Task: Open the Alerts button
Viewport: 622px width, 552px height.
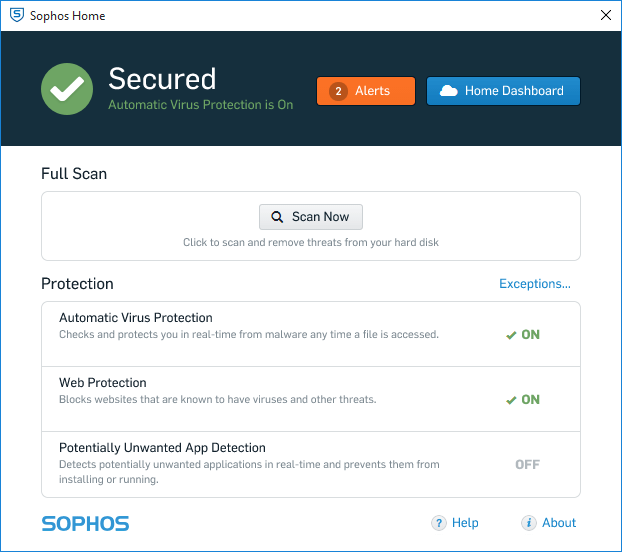Action: pyautogui.click(x=366, y=91)
